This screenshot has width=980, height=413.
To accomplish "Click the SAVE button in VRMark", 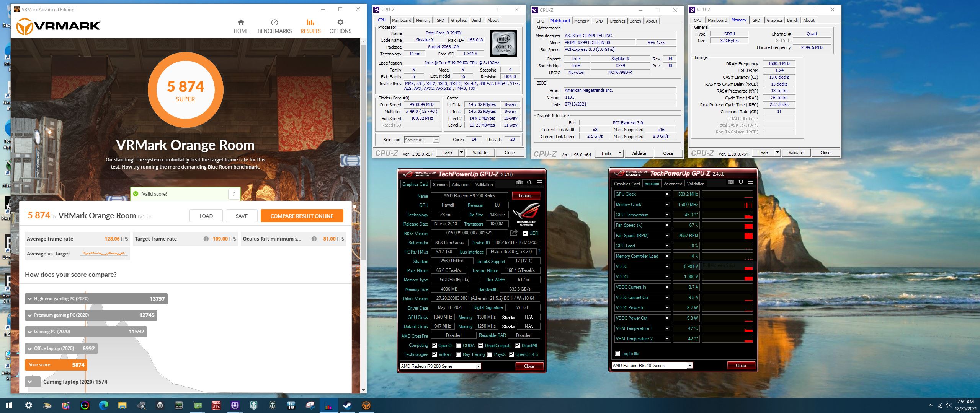I will point(242,216).
